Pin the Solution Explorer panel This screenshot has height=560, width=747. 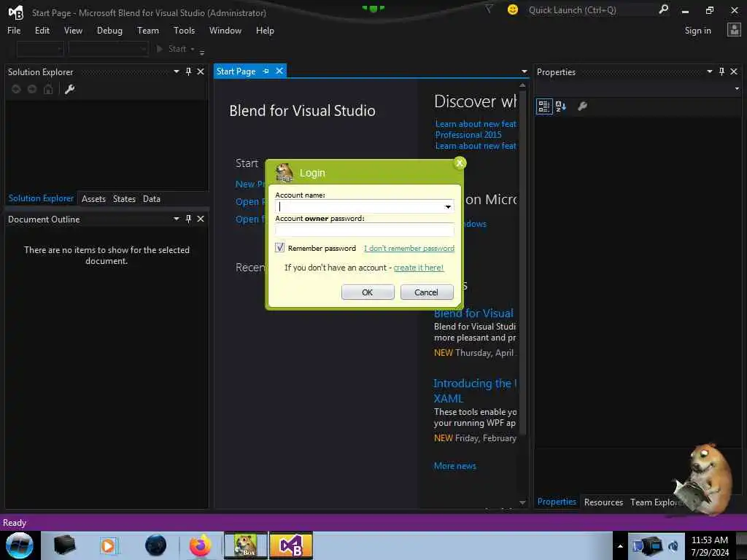click(x=189, y=71)
